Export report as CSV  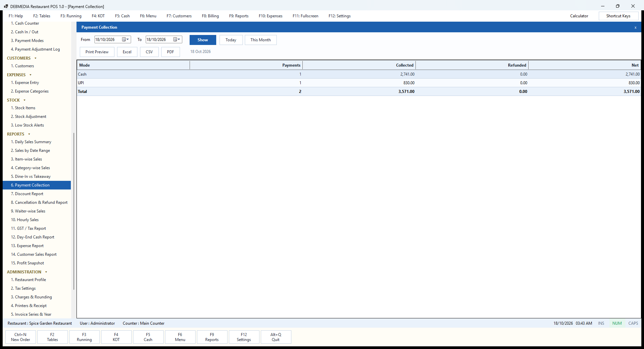[149, 52]
